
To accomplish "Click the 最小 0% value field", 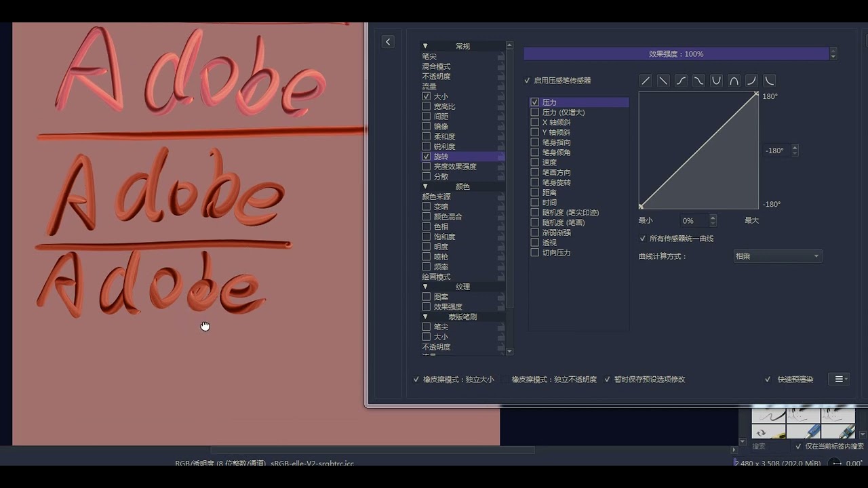I will point(694,221).
